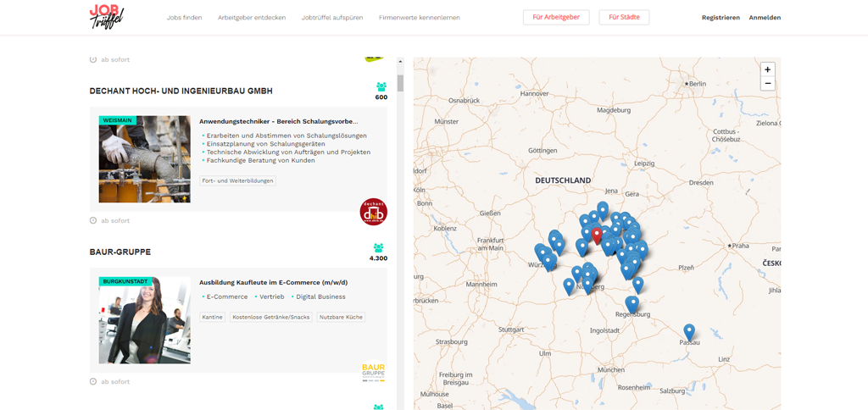Image resolution: width=868 pixels, height=410 pixels.
Task: Click the Für Städte button
Action: (x=624, y=17)
